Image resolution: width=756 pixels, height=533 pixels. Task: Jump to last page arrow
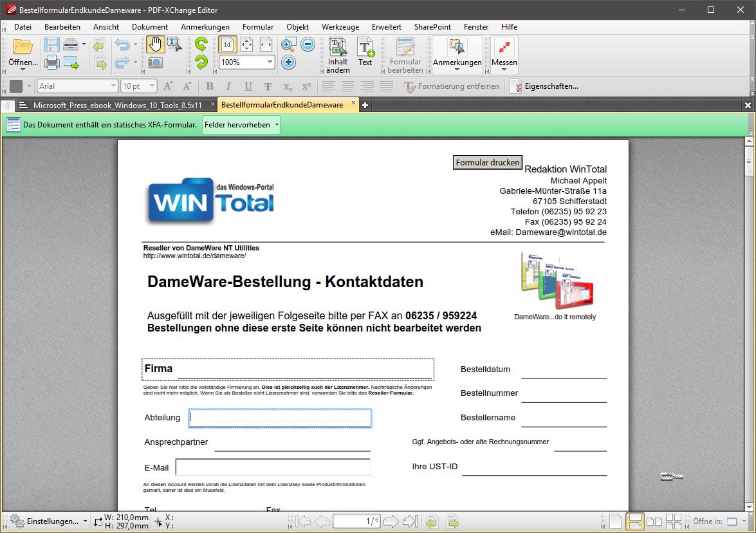click(410, 521)
